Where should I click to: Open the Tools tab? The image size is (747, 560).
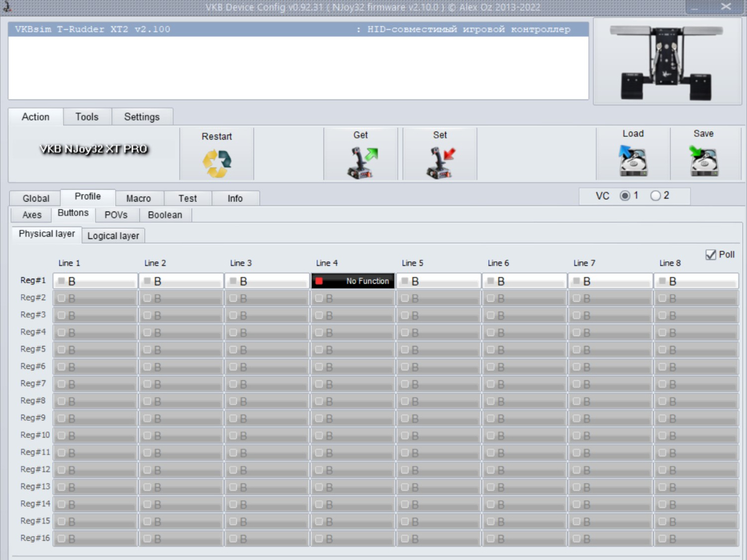tap(87, 117)
